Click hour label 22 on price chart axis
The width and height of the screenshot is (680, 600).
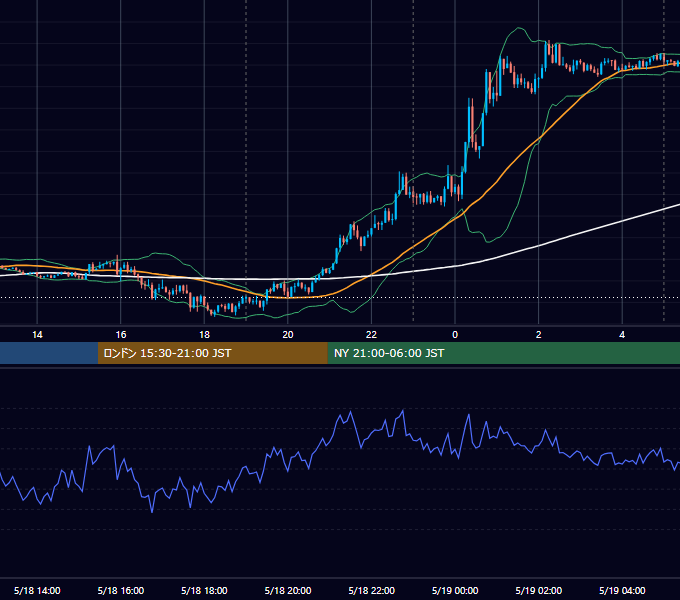(372, 335)
